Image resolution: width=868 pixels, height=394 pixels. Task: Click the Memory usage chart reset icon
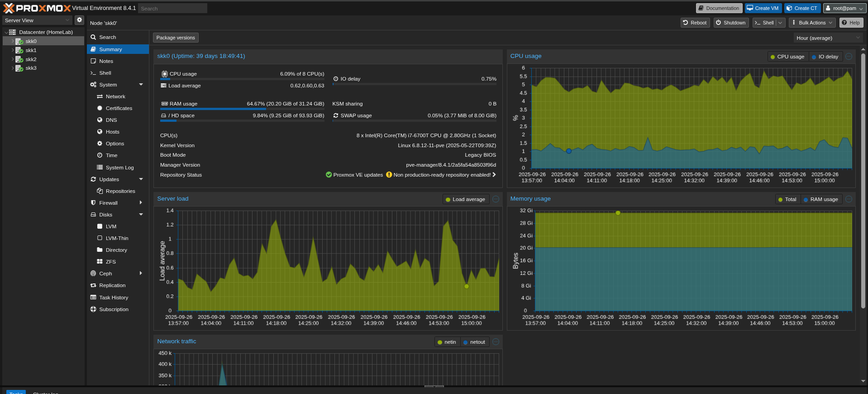click(849, 199)
